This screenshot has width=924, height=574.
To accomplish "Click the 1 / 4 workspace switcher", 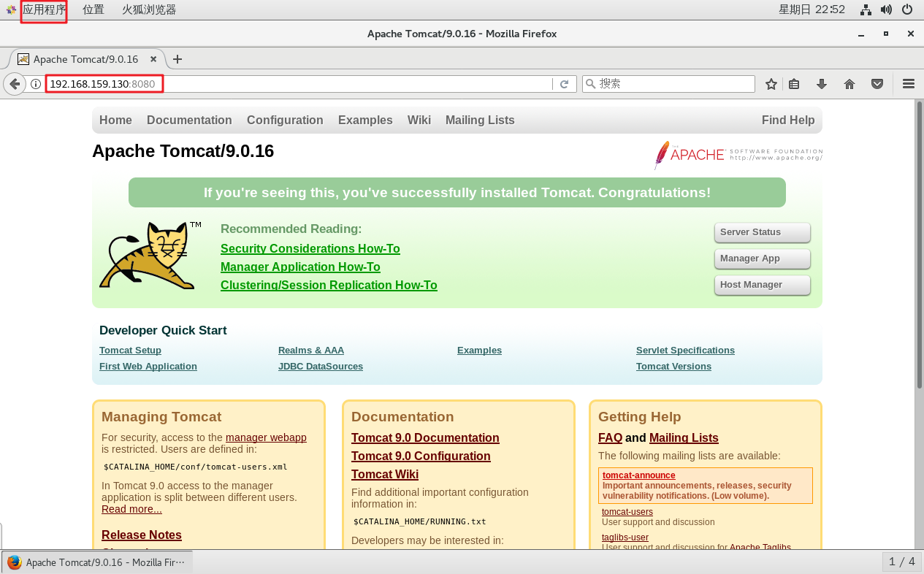I will 901,562.
